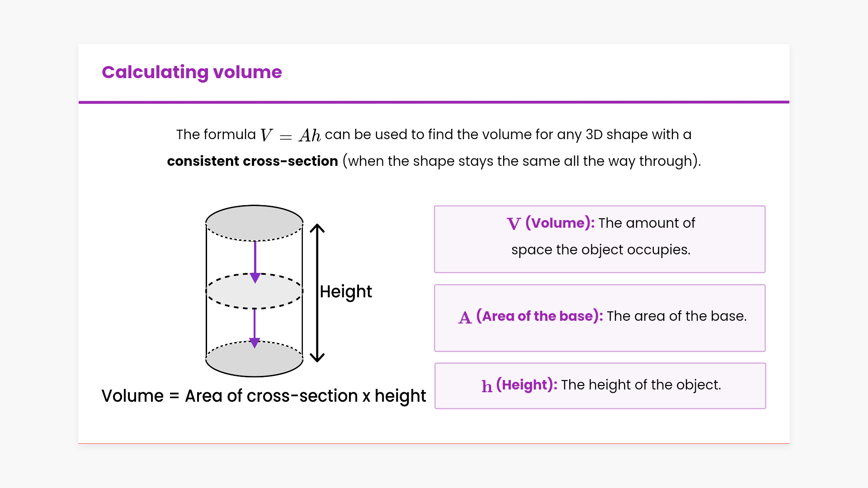Image resolution: width=868 pixels, height=488 pixels.
Task: Click the bold "consistent cross-section" text
Action: pos(252,161)
